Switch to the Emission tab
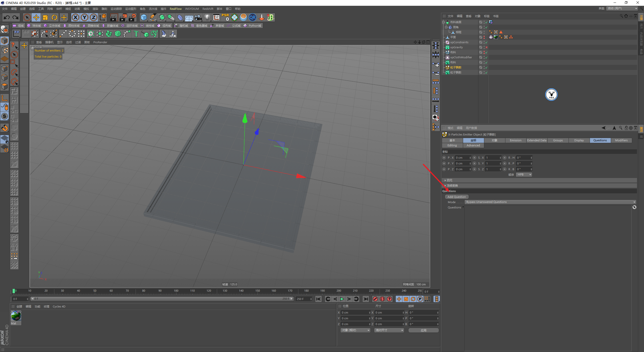Screen dimensions: 644x352 pos(515,140)
